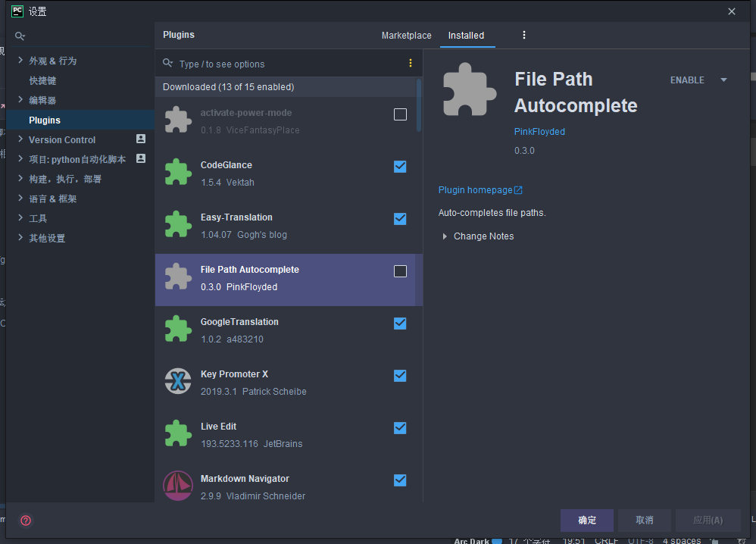Screen dimensions: 756x544
Task: Check the File Path Autocomplete checkbox
Action: pyautogui.click(x=400, y=271)
